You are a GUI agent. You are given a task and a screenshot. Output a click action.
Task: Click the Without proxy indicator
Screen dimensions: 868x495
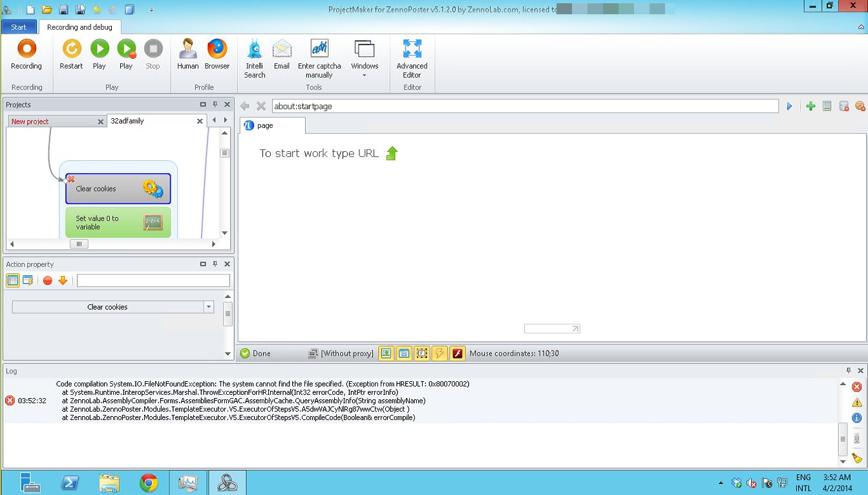341,353
